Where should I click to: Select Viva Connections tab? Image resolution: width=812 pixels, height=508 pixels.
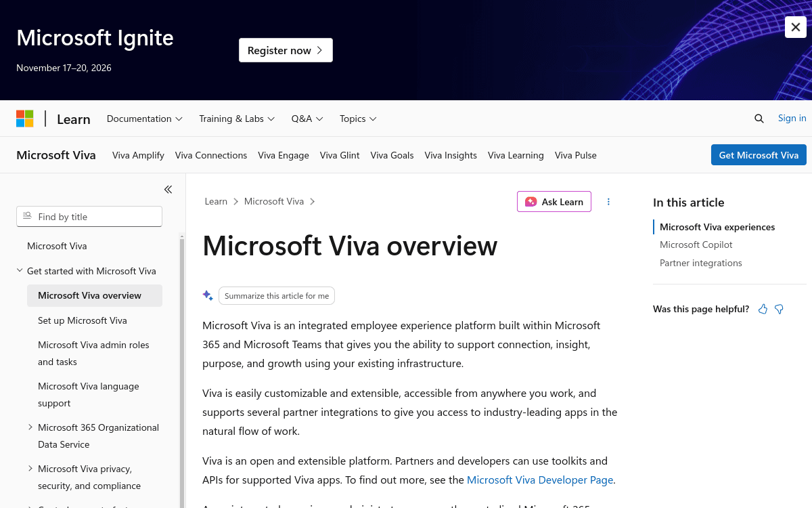pos(211,155)
